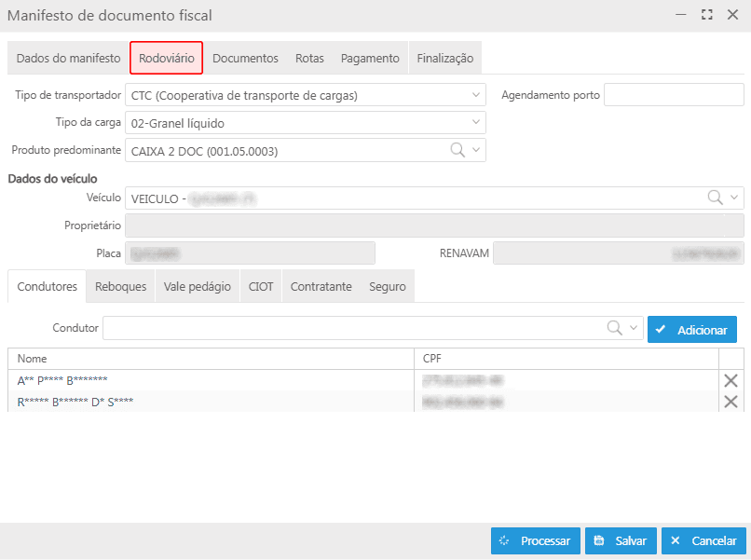Delete the driver R***** B****** D* S**** row
This screenshot has width=751, height=560.
click(731, 402)
